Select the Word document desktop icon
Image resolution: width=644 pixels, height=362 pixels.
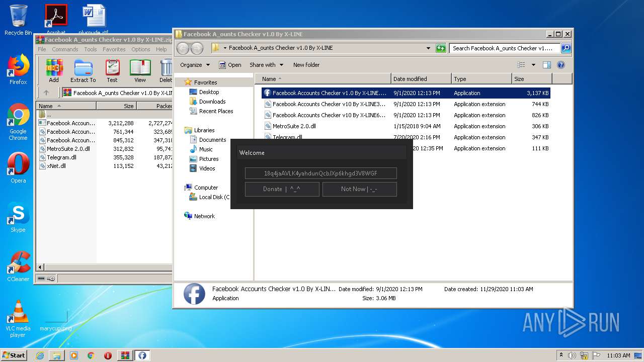94,20
